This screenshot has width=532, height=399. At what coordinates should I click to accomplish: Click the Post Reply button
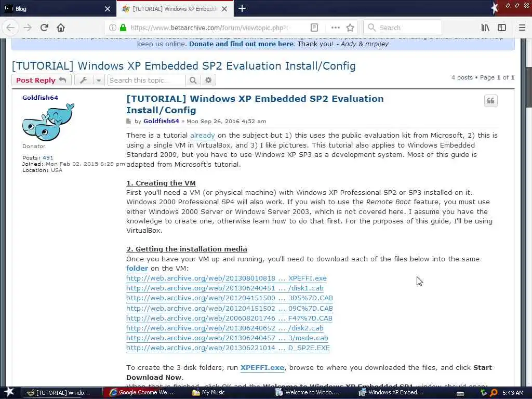tap(42, 80)
